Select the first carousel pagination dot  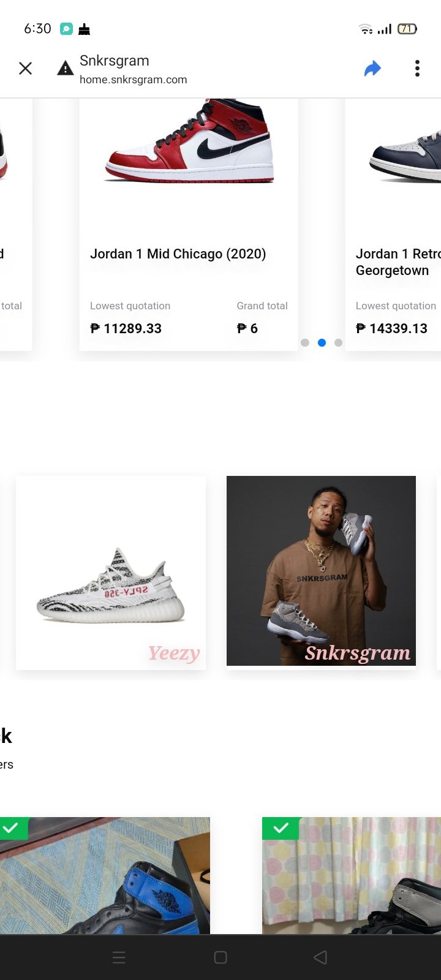(305, 343)
